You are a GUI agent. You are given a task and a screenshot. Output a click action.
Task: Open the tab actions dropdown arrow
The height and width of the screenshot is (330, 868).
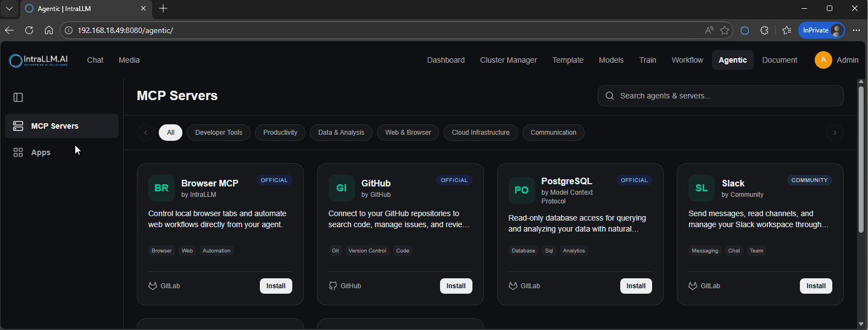pos(9,8)
